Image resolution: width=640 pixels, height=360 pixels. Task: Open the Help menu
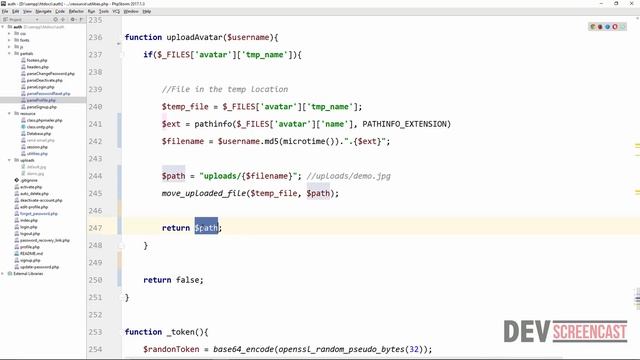pos(147,11)
